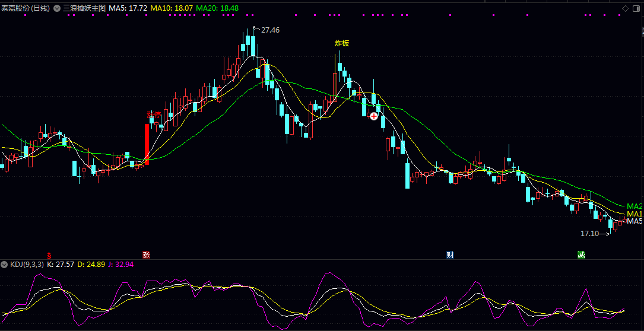The width and height of the screenshot is (644, 331).
Task: Click the blue 财 event marker
Action: (x=450, y=255)
